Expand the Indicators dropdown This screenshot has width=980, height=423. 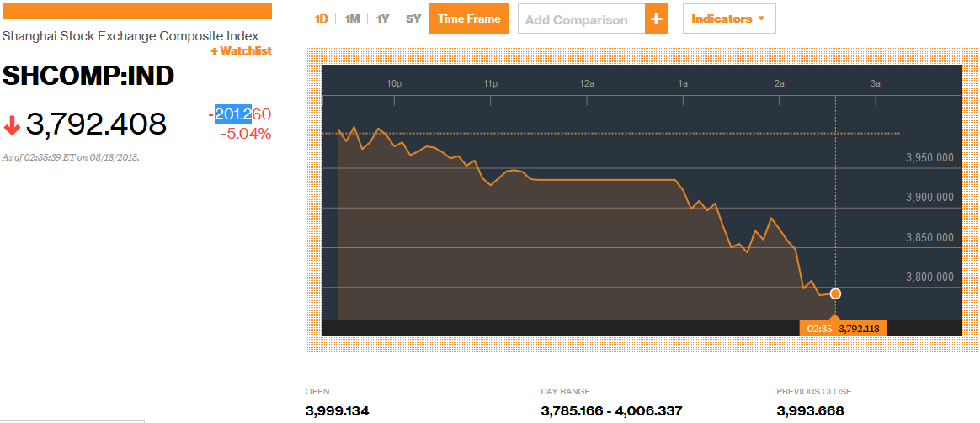[x=729, y=19]
